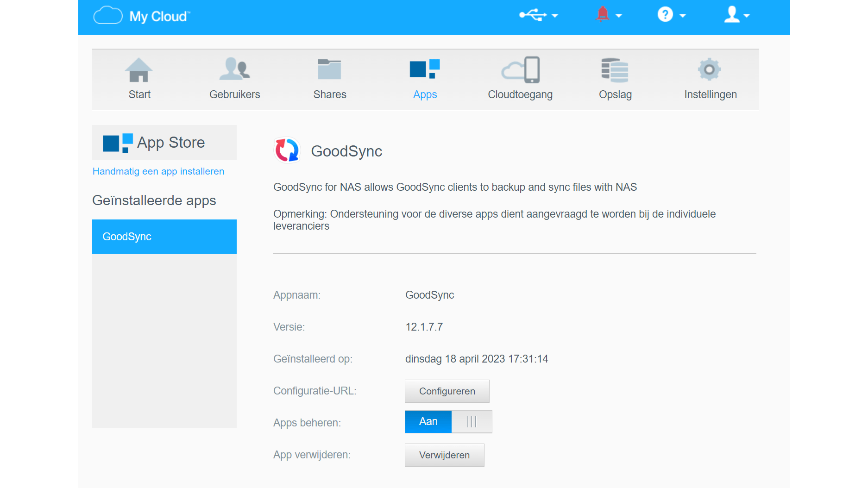Viewport: 868px width, 488px height.
Task: Click the 'Versie:' label
Action: pos(289,327)
